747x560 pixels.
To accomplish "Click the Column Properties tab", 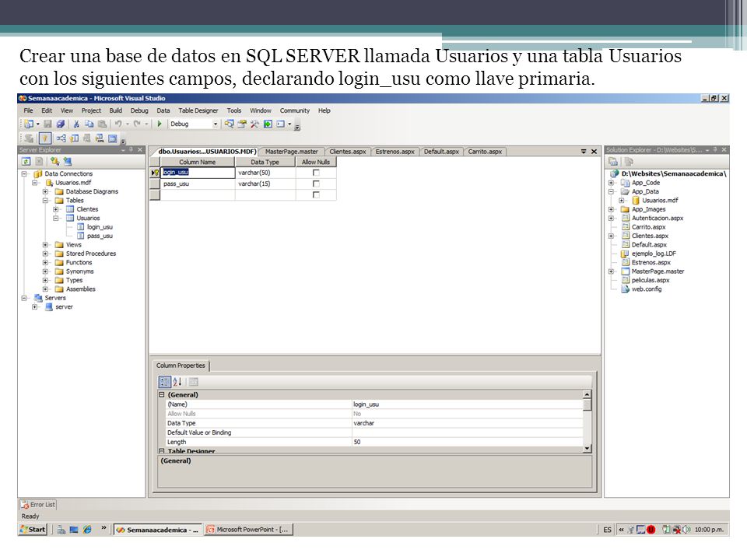I will [x=181, y=366].
